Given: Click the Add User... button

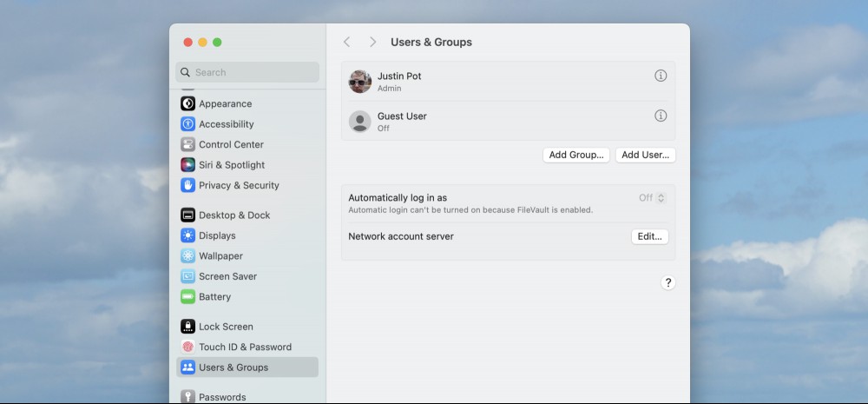Looking at the screenshot, I should pos(646,156).
